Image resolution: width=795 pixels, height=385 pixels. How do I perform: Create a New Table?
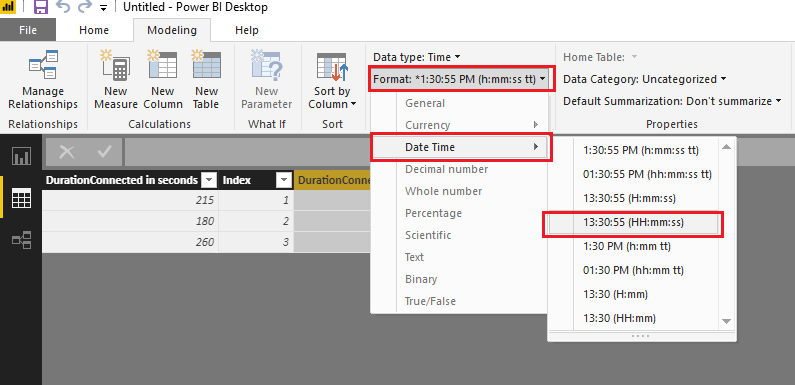206,80
